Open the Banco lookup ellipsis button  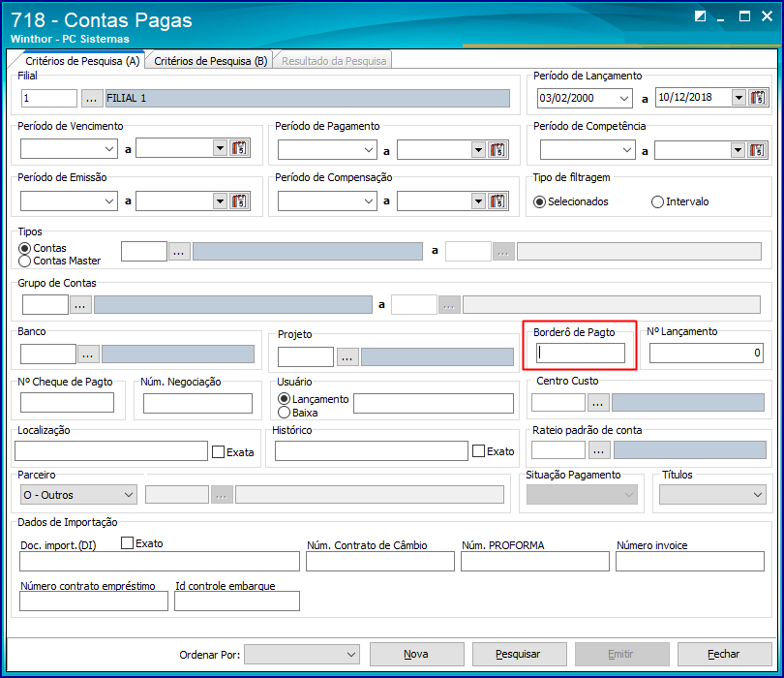(88, 354)
